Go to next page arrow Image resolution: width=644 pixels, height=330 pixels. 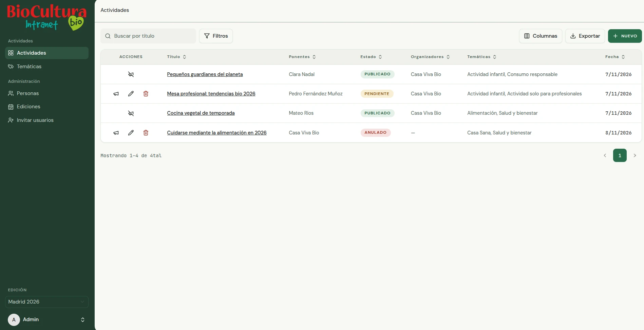click(635, 155)
